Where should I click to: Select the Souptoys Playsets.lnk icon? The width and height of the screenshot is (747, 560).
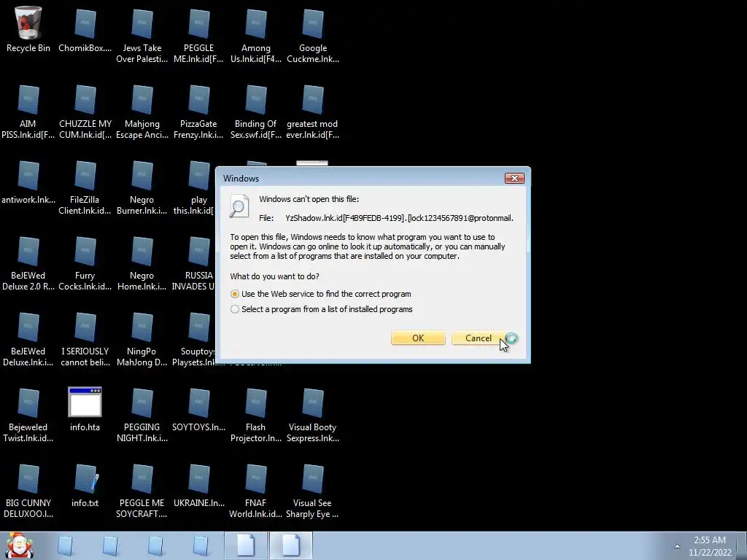(x=194, y=338)
